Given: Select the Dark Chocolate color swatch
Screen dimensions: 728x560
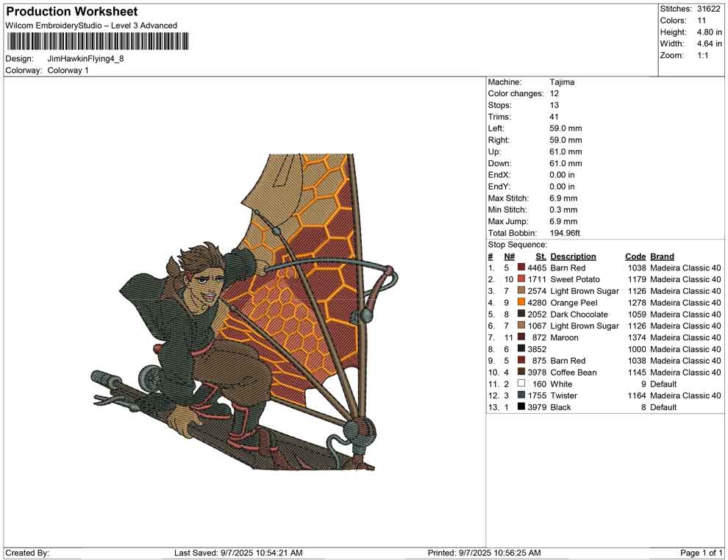Looking at the screenshot, I should tap(521, 314).
